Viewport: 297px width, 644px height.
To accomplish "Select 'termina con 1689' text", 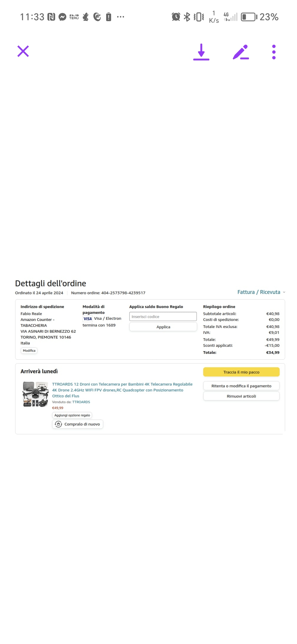I will (99, 325).
